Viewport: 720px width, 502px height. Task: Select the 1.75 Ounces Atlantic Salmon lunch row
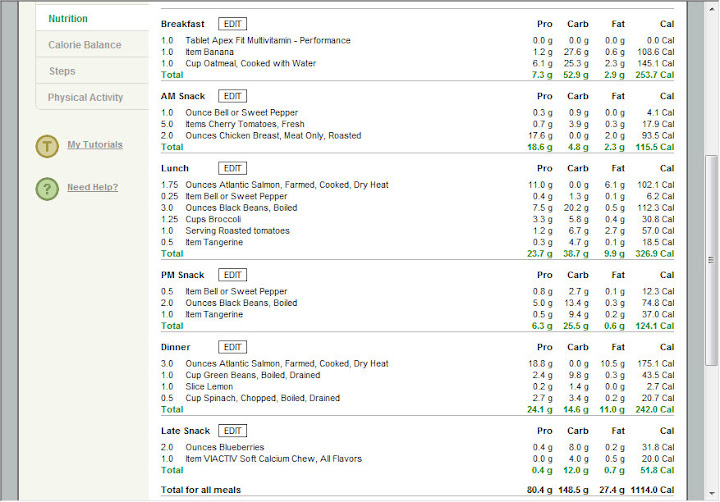pos(417,185)
